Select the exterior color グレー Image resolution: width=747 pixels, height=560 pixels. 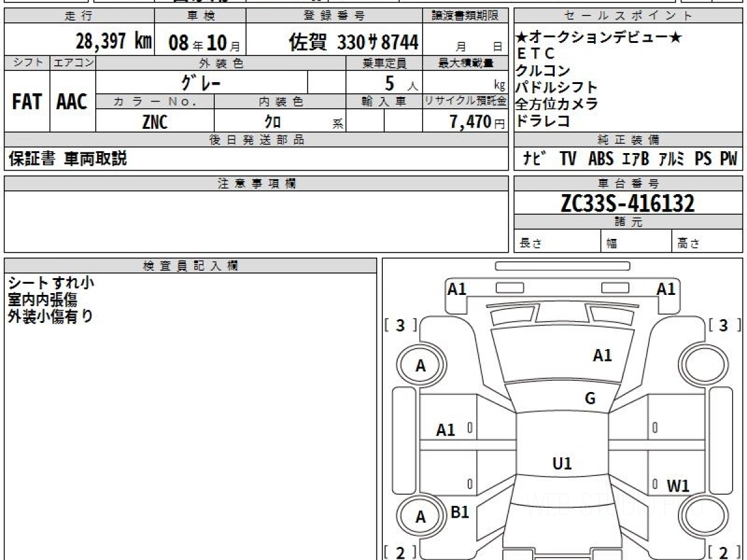pos(202,82)
